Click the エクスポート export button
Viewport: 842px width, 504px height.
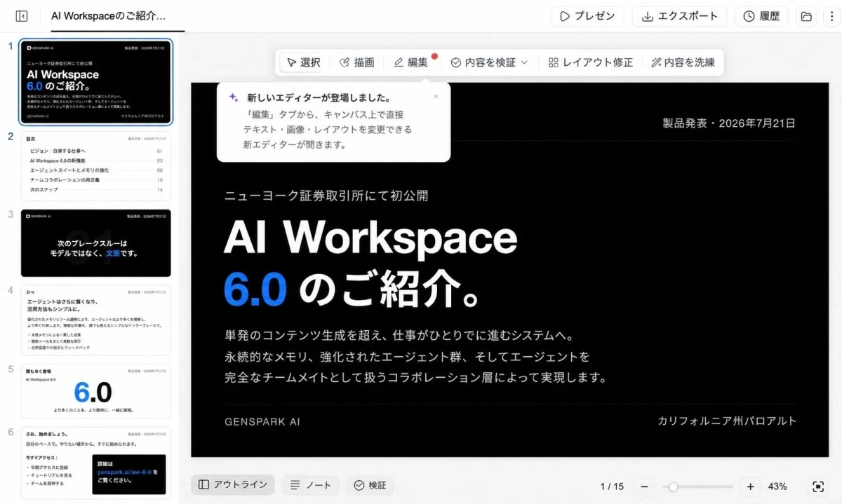(680, 16)
